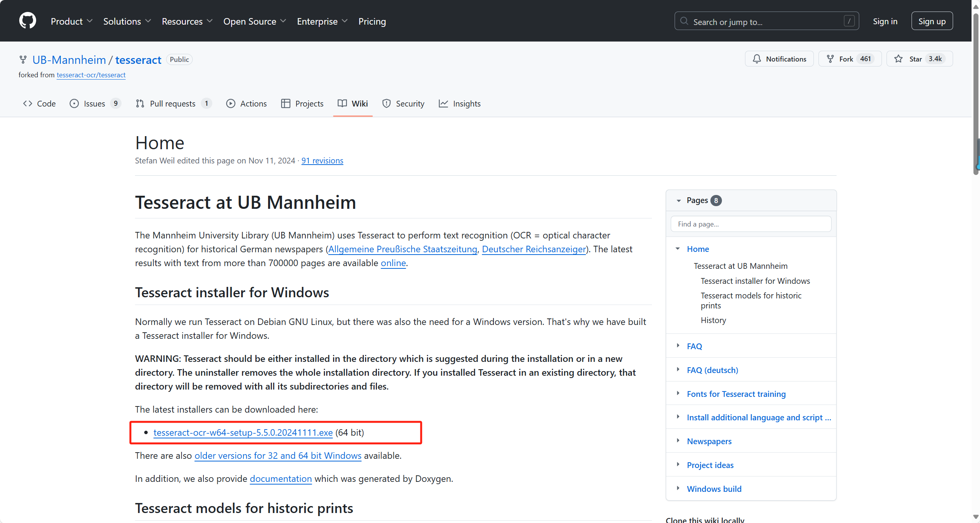
Task: Click the Star icon button
Action: coord(898,59)
